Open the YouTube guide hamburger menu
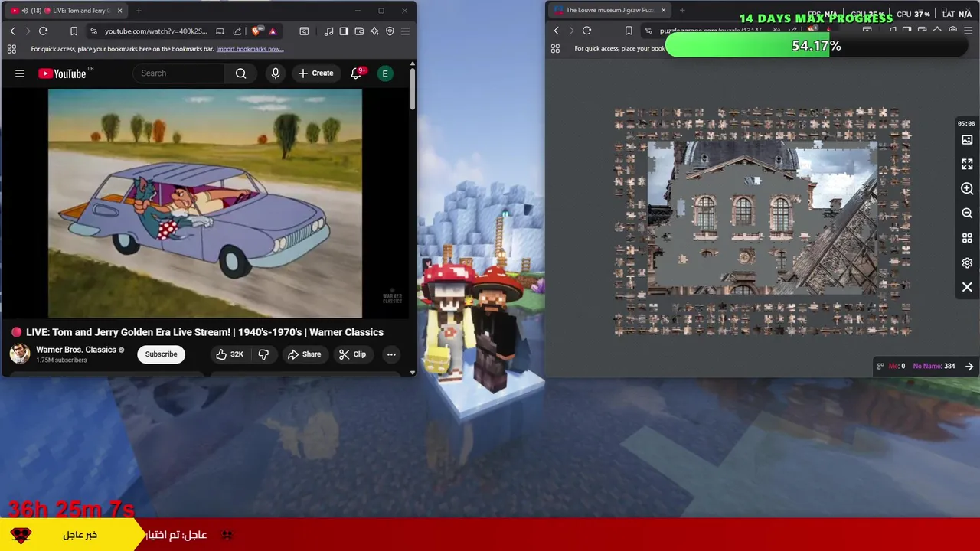 [x=20, y=73]
